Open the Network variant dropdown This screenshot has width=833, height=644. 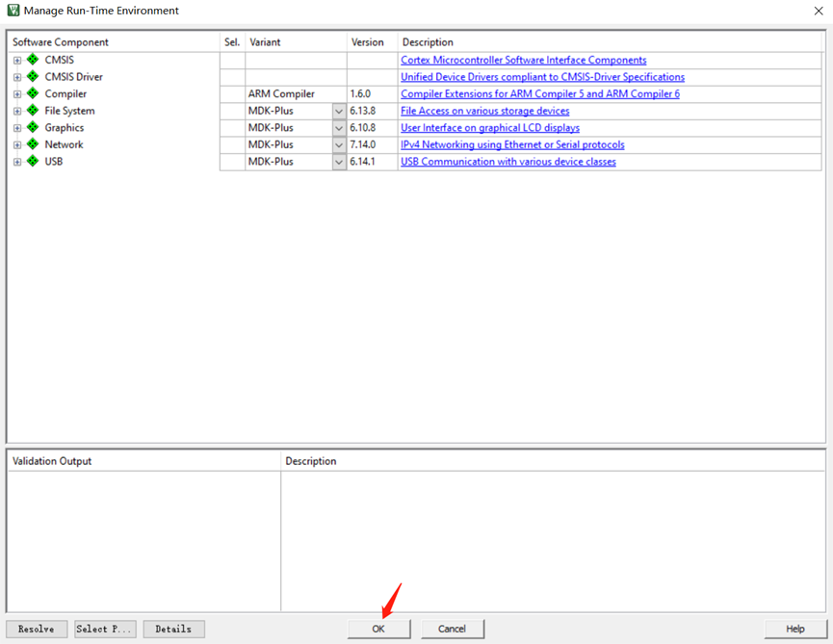tap(339, 145)
